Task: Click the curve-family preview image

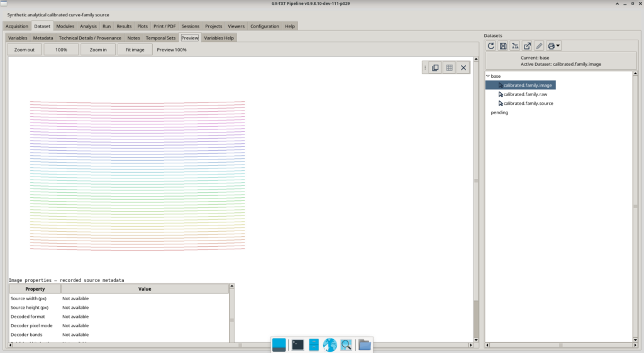Action: (137, 175)
